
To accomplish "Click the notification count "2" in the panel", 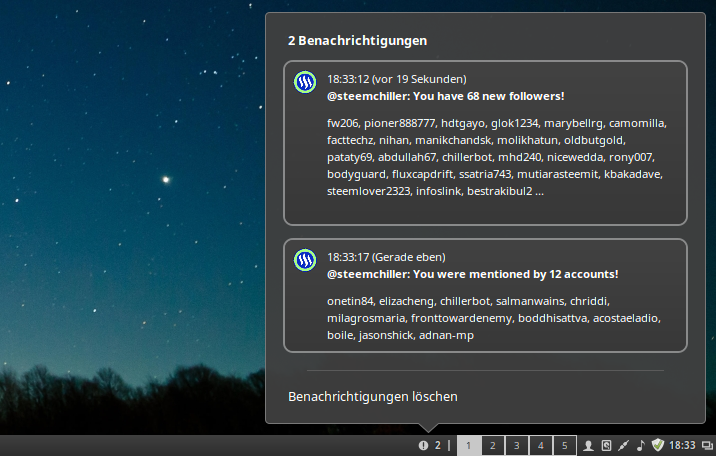I will coord(437,446).
